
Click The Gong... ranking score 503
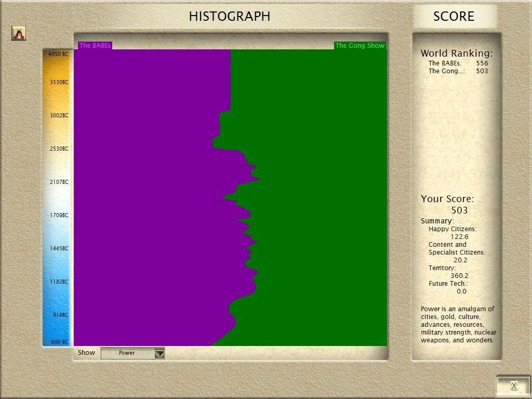tap(482, 71)
